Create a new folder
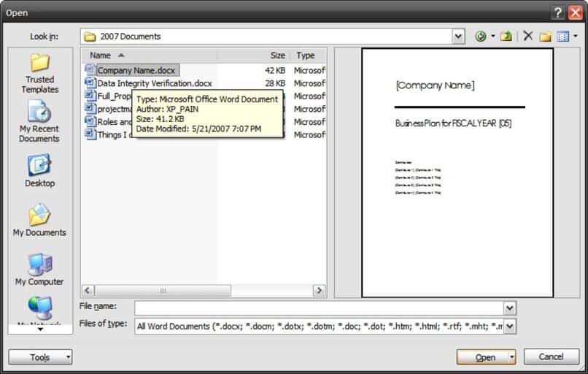The image size is (588, 374). pyautogui.click(x=545, y=37)
